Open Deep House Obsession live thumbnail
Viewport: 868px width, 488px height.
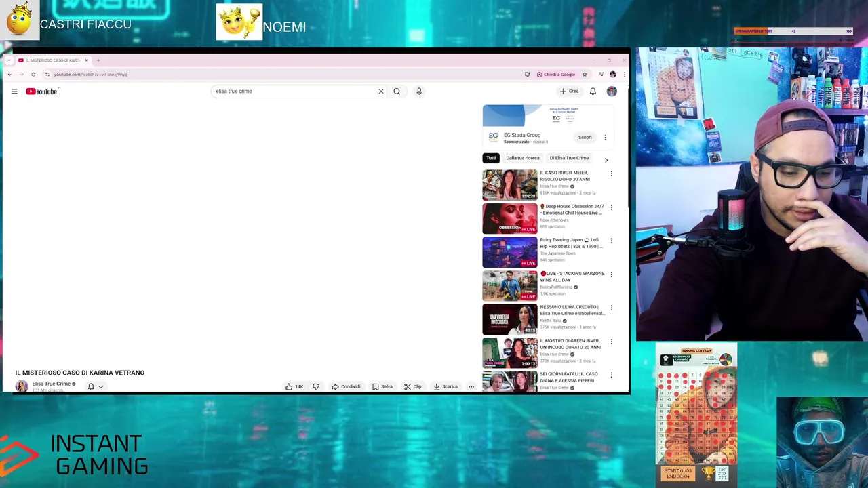(x=509, y=218)
